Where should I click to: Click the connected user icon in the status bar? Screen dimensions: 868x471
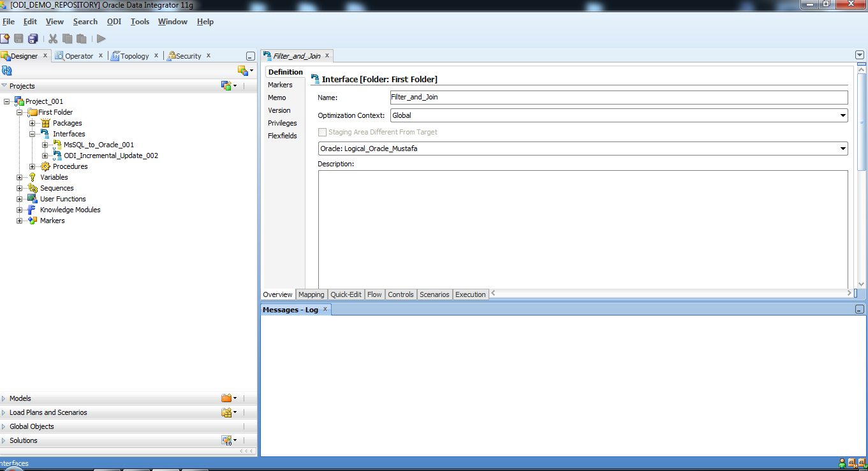coord(841,463)
